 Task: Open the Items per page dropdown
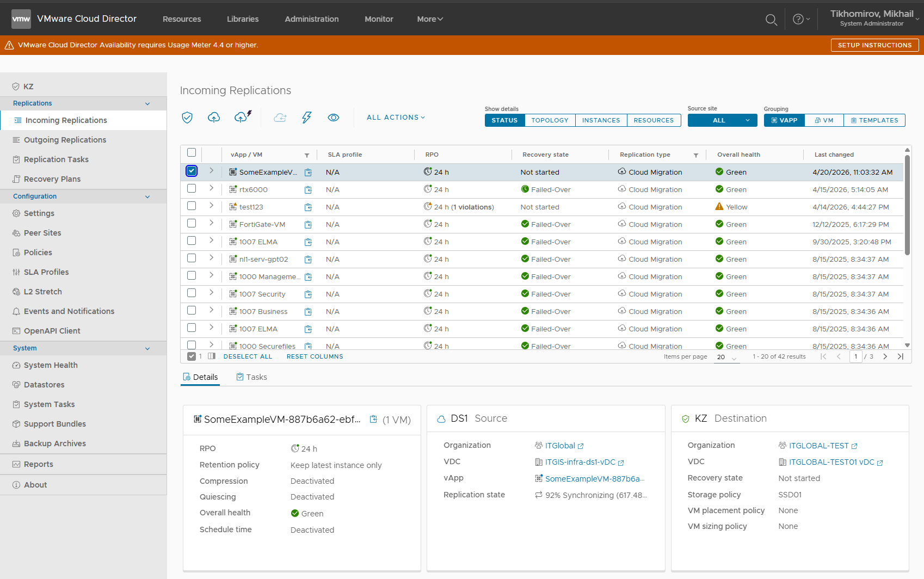[726, 357]
